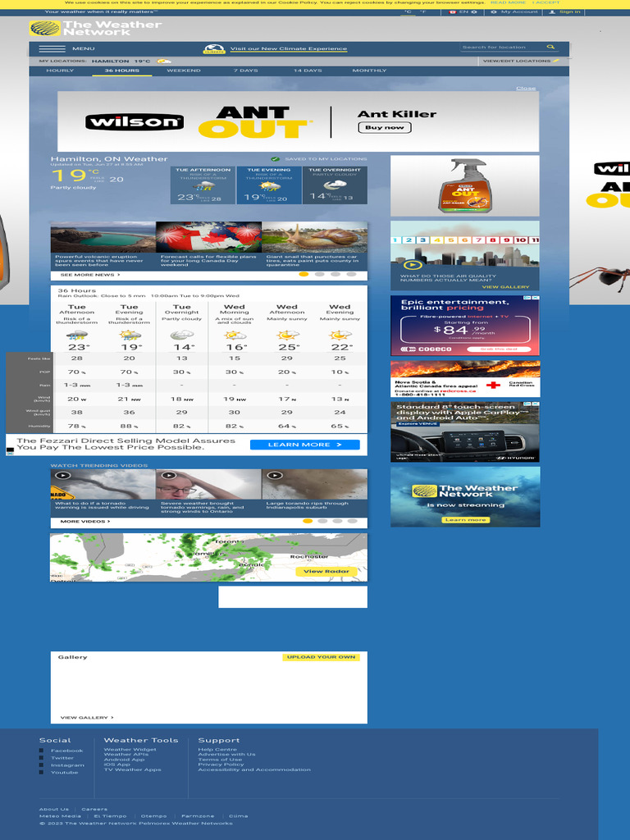Select third news carousel dot
Viewport: 630px width, 840px height.
[x=336, y=274]
